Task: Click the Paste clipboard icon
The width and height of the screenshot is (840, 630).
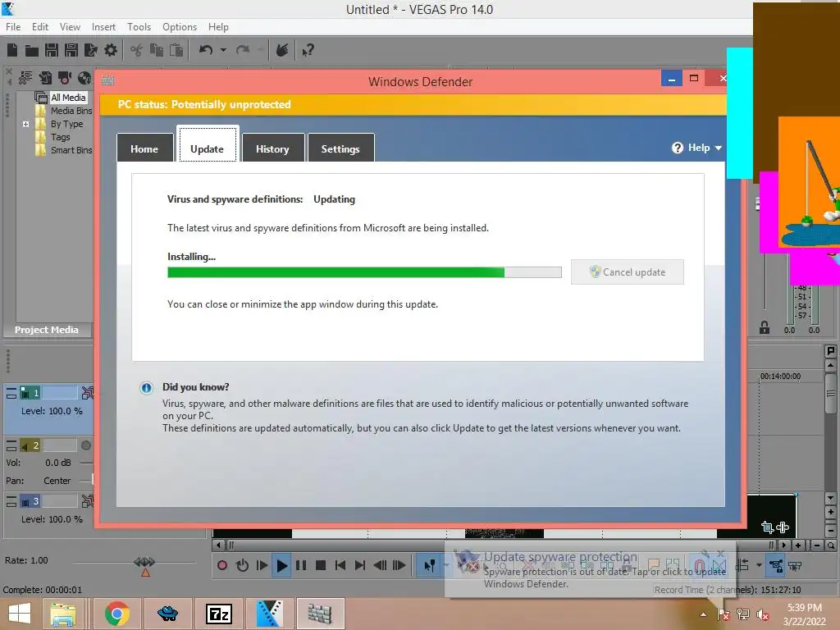Action: coord(176,50)
